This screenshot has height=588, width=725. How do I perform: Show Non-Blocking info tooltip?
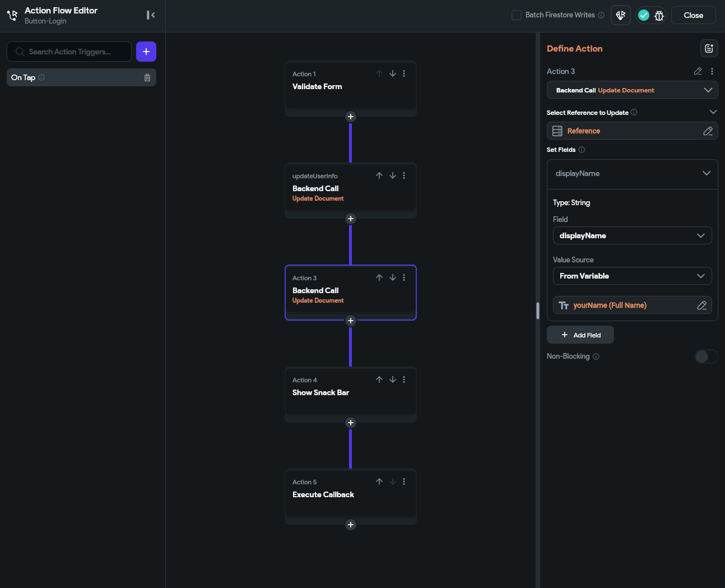tap(596, 356)
